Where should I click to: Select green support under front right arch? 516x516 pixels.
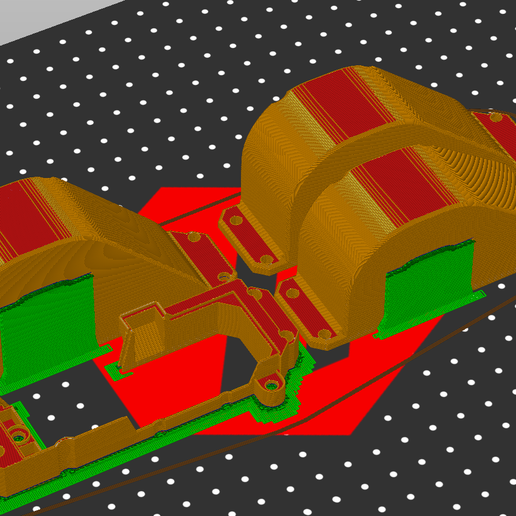430,288
